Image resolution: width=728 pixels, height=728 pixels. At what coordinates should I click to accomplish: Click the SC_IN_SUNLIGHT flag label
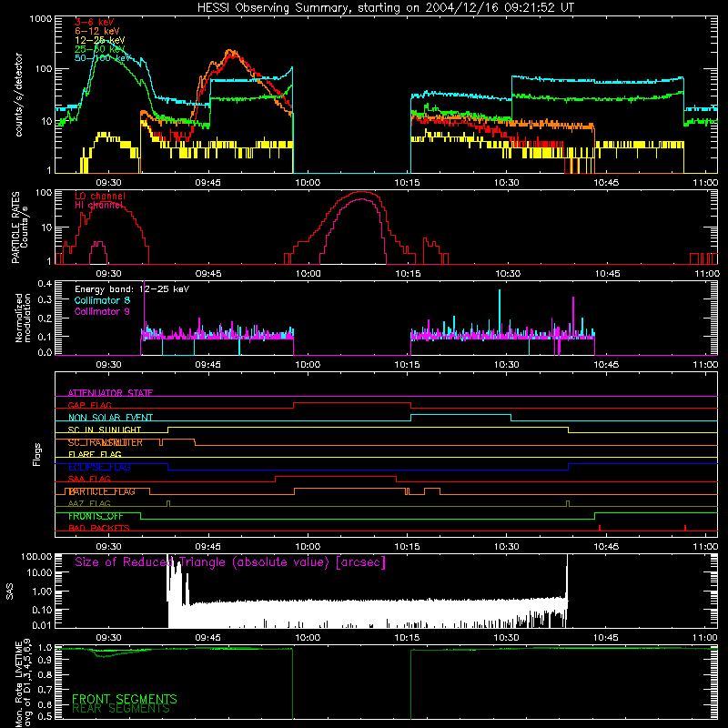(105, 430)
